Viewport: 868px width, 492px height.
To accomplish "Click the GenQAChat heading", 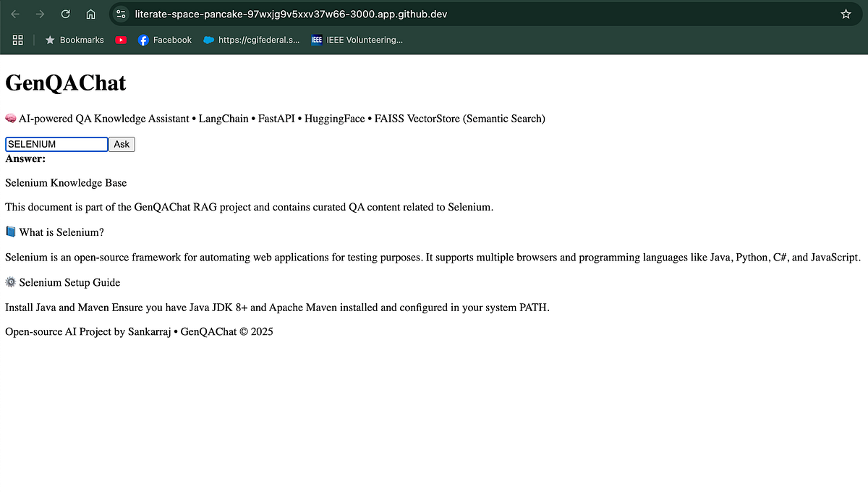I will (x=65, y=82).
